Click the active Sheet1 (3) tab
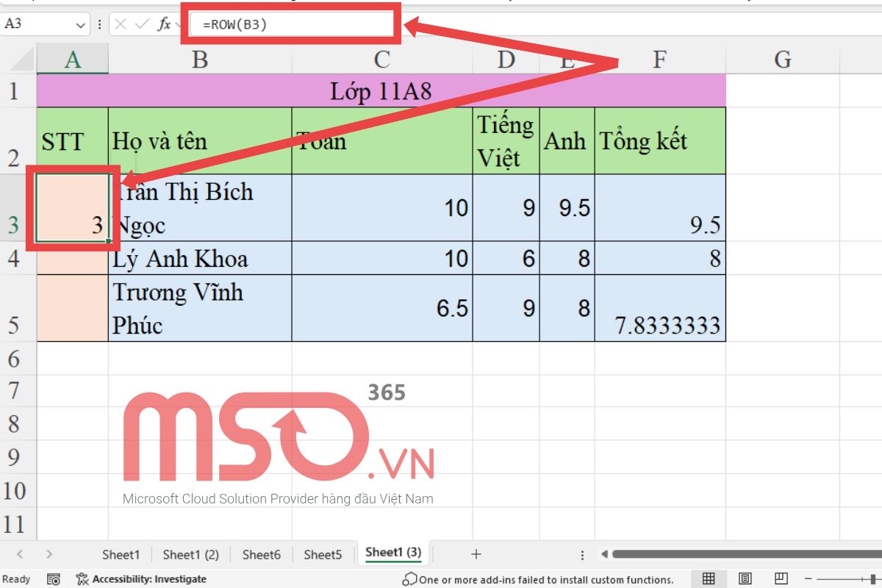Image resolution: width=882 pixels, height=588 pixels. pos(393,553)
